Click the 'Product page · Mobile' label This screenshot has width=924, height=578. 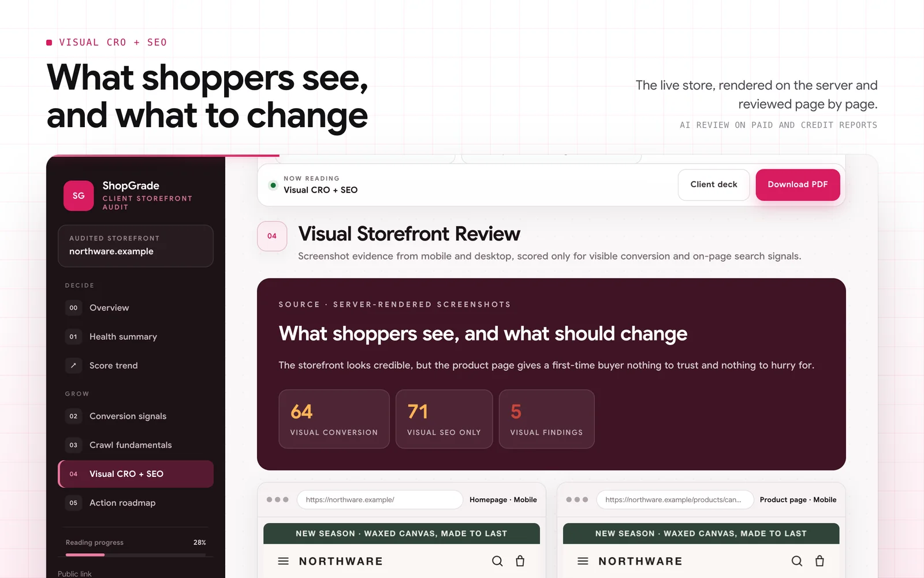pyautogui.click(x=798, y=499)
